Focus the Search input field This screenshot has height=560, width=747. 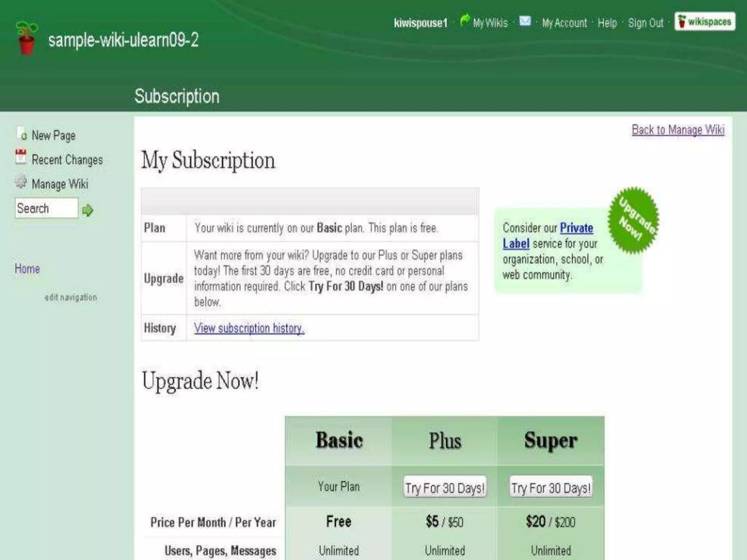pos(46,209)
